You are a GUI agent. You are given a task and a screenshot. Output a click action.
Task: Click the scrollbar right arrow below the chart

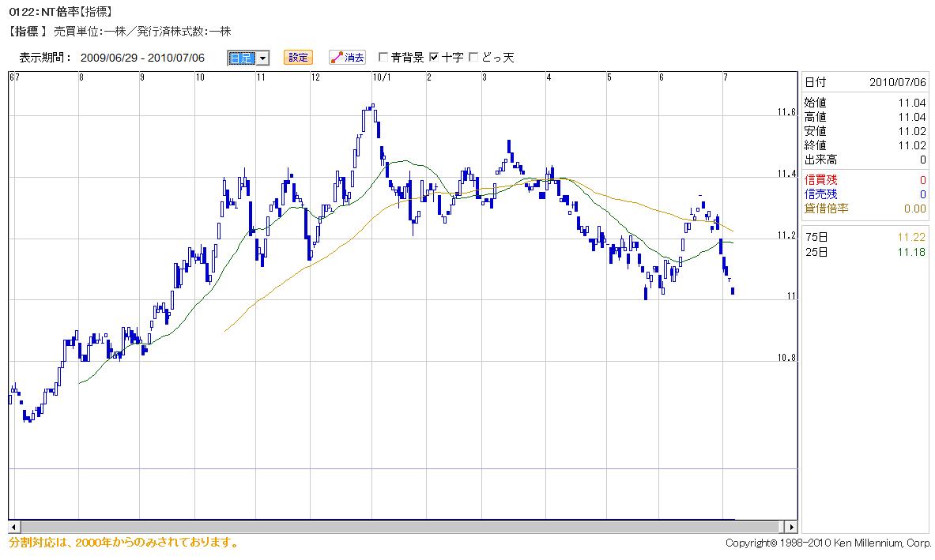pos(791,527)
